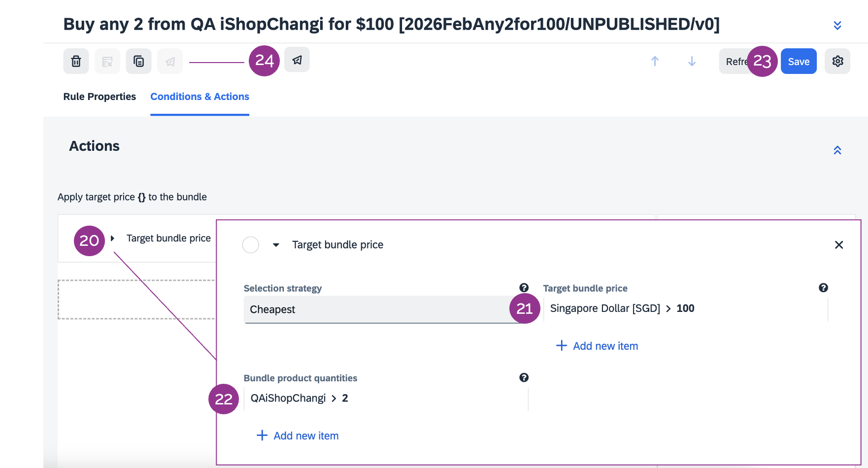Viewport: 868px width, 468px height.
Task: Close the Target bundle price popup
Action: (839, 245)
